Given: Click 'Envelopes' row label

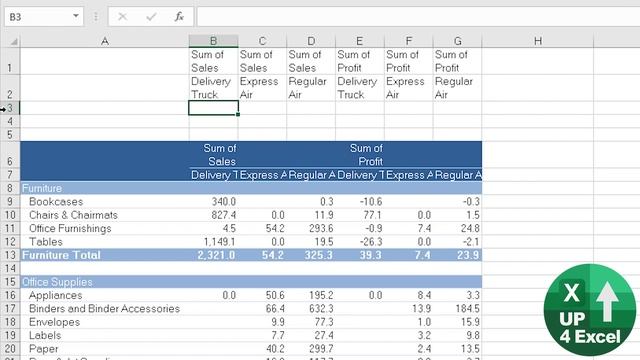Looking at the screenshot, I should click(x=54, y=322).
